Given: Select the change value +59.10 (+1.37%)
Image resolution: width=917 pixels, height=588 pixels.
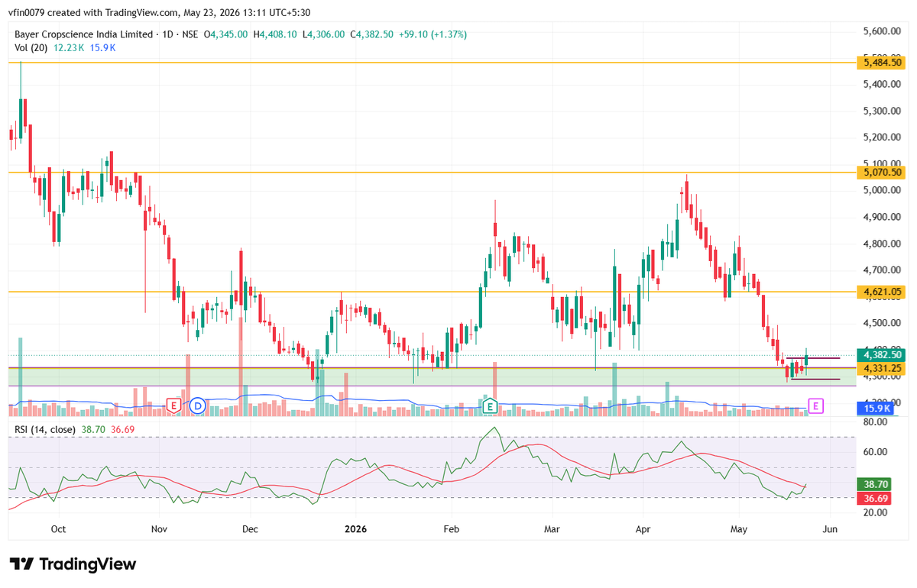Looking at the screenshot, I should tap(433, 34).
